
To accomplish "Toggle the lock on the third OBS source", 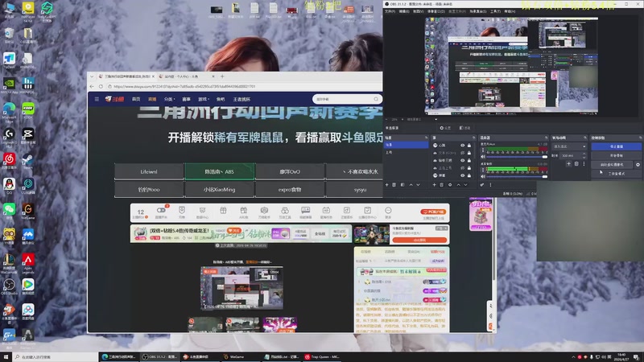I will tap(469, 160).
